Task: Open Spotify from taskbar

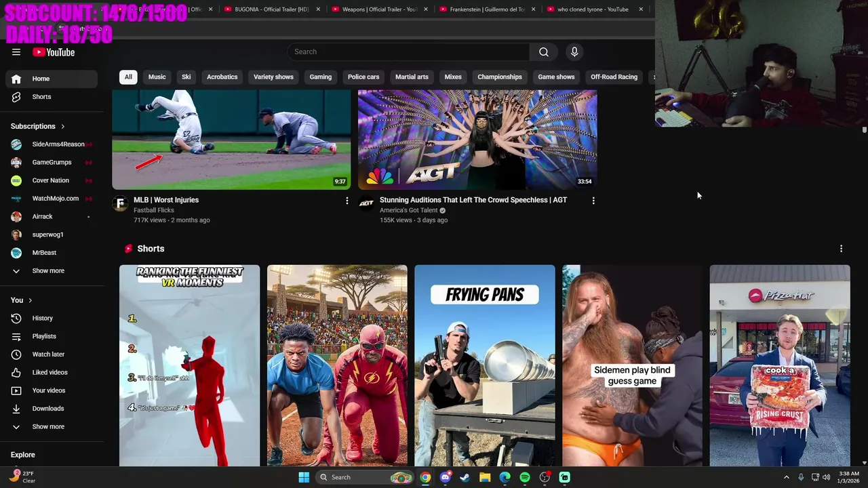Action: point(525,477)
